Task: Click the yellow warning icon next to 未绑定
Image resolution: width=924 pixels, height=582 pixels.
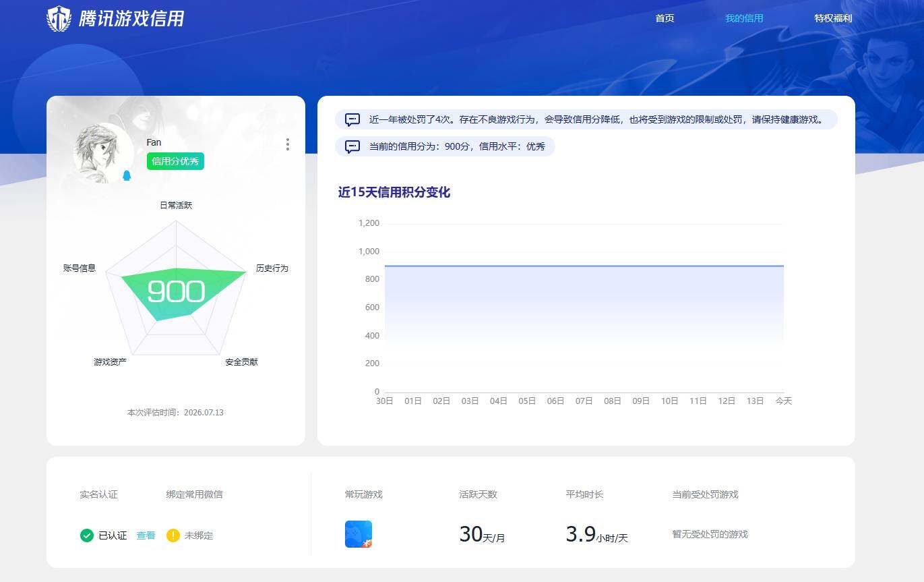Action: tap(173, 535)
